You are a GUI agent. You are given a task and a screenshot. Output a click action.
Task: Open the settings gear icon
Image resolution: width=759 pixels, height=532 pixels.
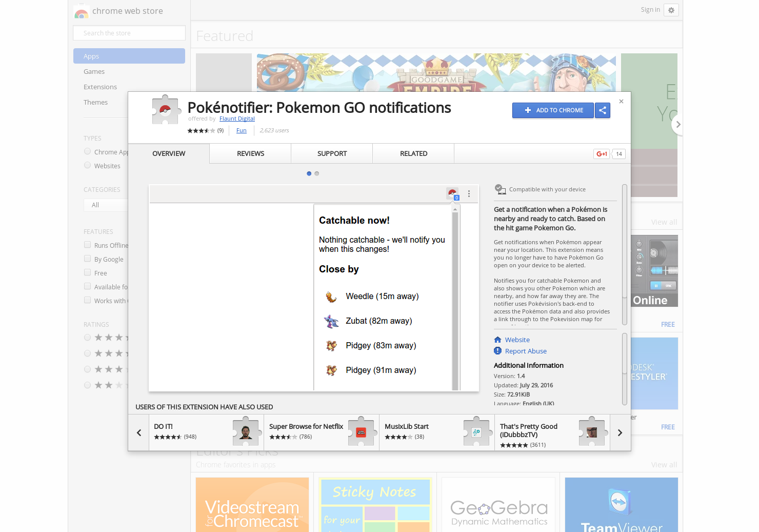tap(671, 10)
